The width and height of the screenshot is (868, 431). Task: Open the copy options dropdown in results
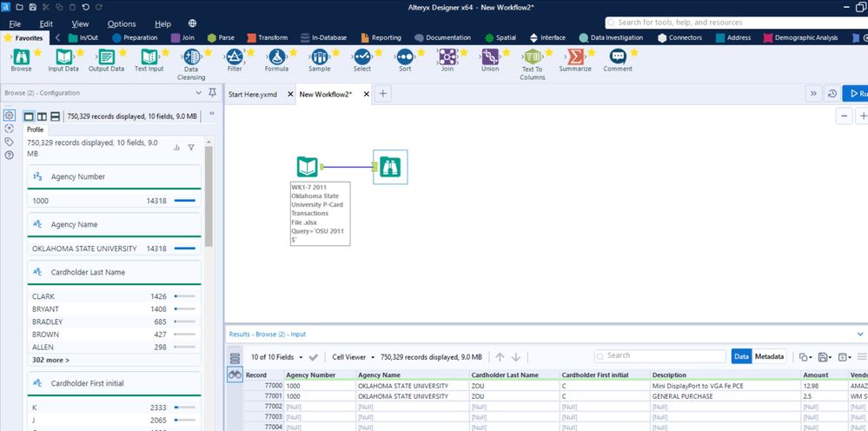coord(805,357)
